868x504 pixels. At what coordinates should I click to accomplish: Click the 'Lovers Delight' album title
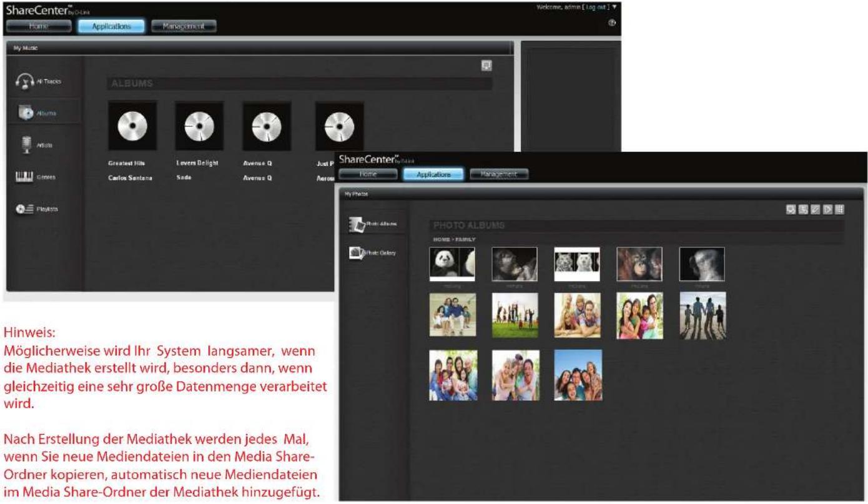[197, 163]
